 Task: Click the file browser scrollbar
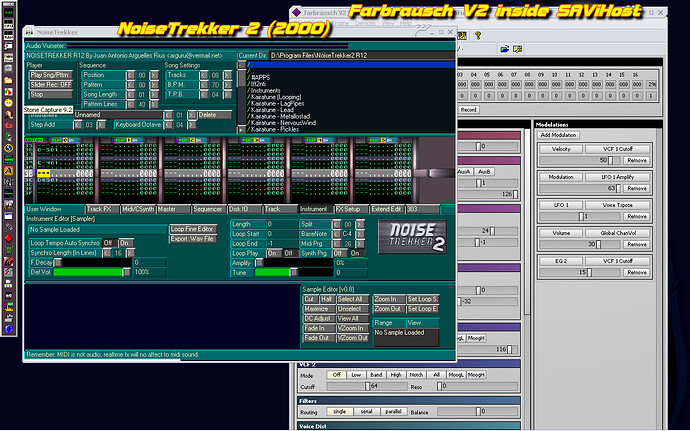pos(242,97)
